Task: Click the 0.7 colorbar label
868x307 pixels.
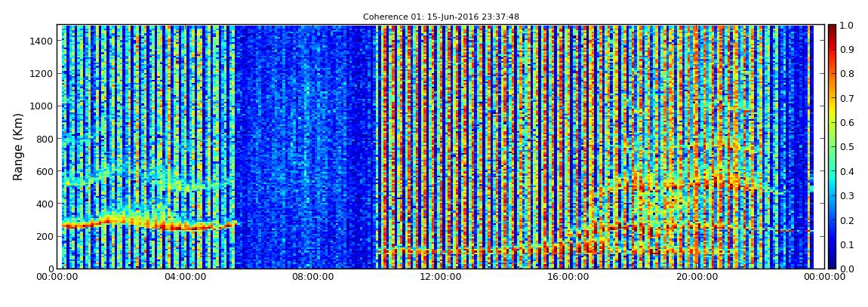Action: [x=846, y=99]
